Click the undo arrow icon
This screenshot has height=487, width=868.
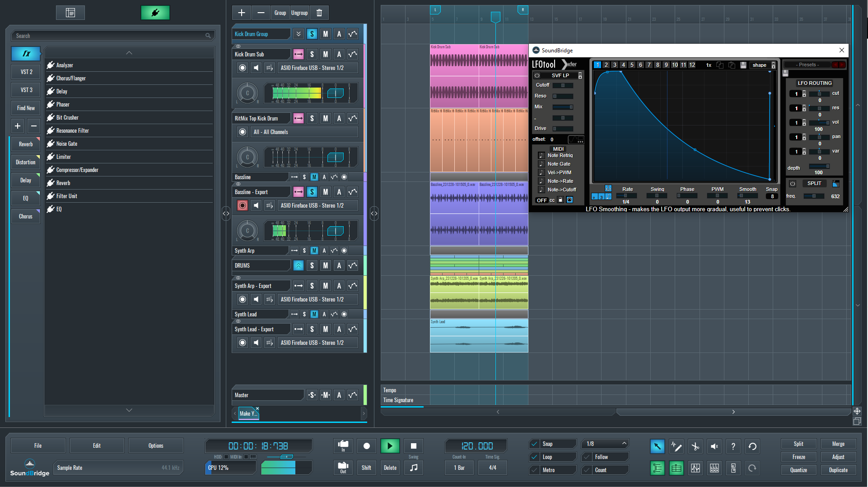752,446
